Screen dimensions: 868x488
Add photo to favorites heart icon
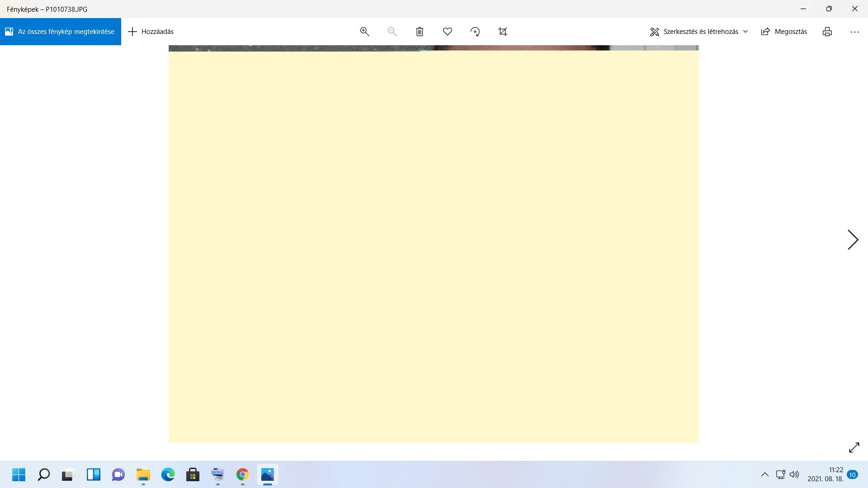click(x=448, y=32)
